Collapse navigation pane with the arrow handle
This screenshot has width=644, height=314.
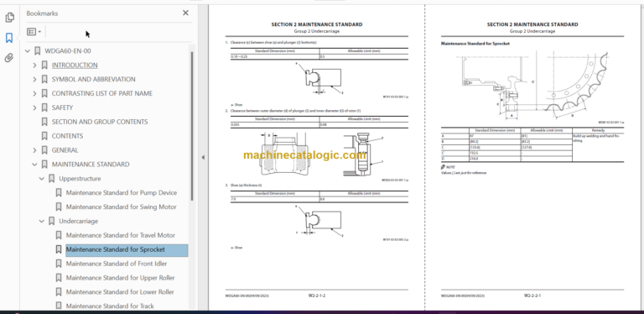point(203,157)
